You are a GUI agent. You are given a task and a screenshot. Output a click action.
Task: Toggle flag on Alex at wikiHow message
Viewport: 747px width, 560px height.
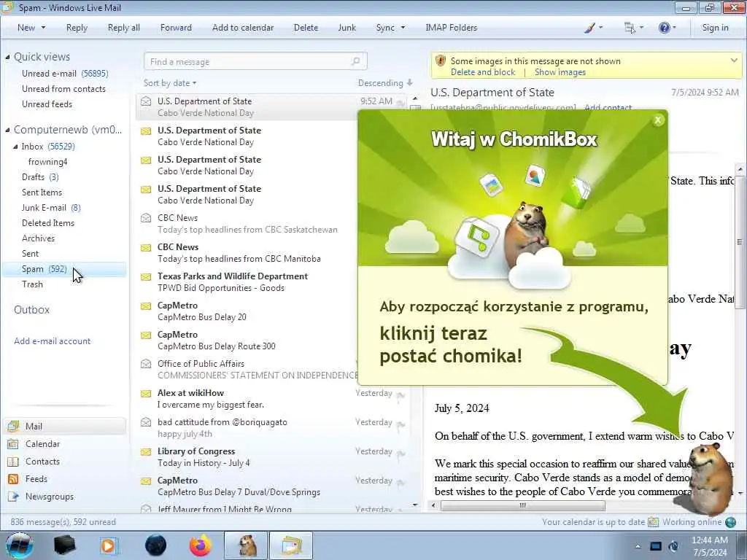click(x=400, y=394)
